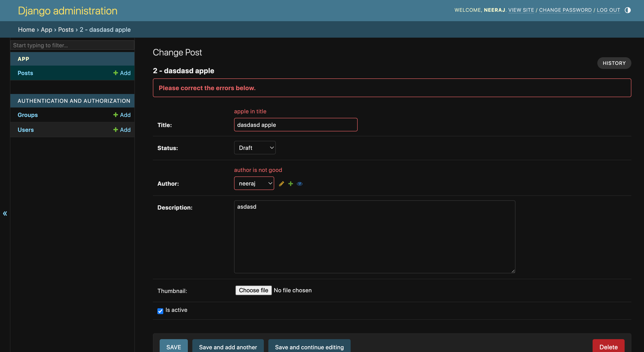
Task: Toggle the light/dark theme icon in header
Action: click(x=628, y=10)
